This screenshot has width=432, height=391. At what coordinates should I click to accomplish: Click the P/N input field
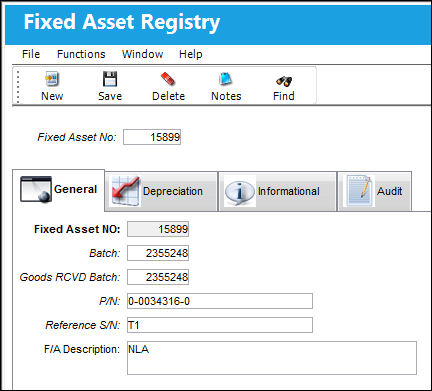click(x=220, y=301)
